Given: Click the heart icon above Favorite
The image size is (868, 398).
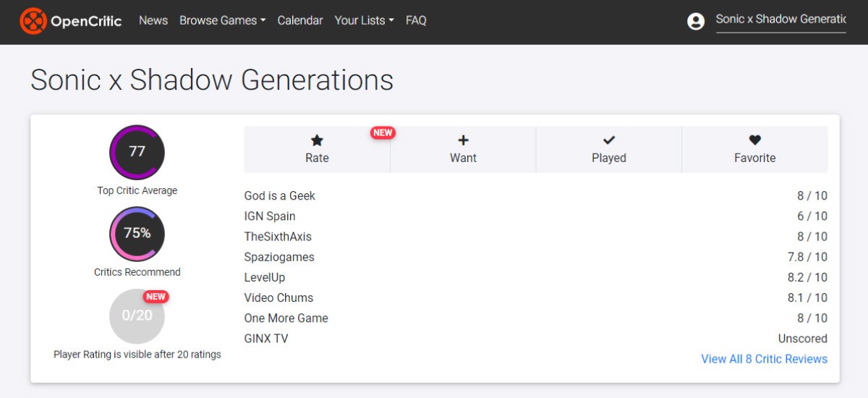Looking at the screenshot, I should [x=754, y=140].
